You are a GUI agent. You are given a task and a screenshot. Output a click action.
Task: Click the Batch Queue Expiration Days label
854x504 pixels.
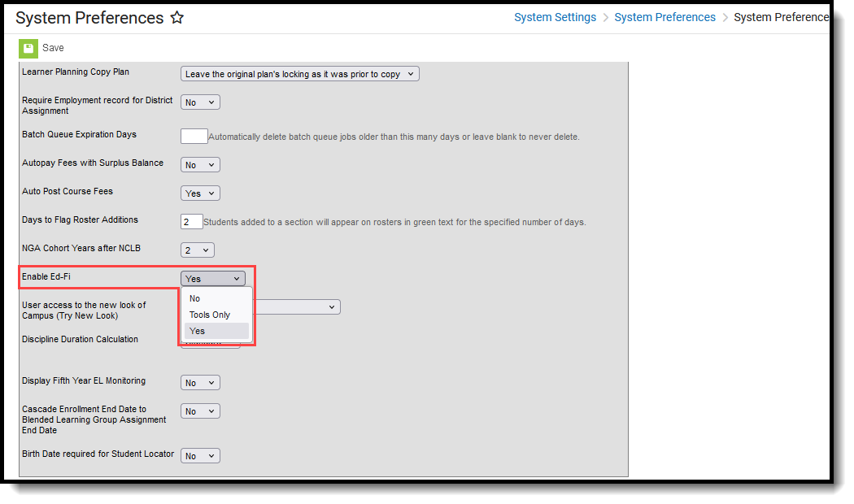coord(80,134)
